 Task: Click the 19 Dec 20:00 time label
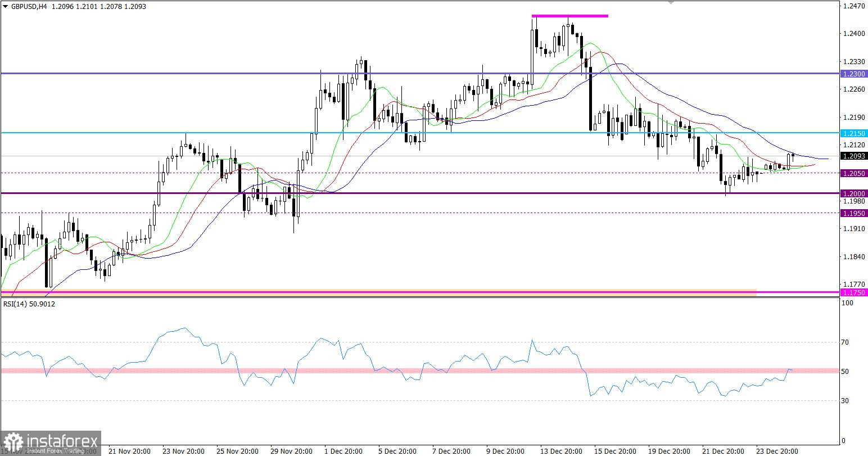(x=669, y=451)
